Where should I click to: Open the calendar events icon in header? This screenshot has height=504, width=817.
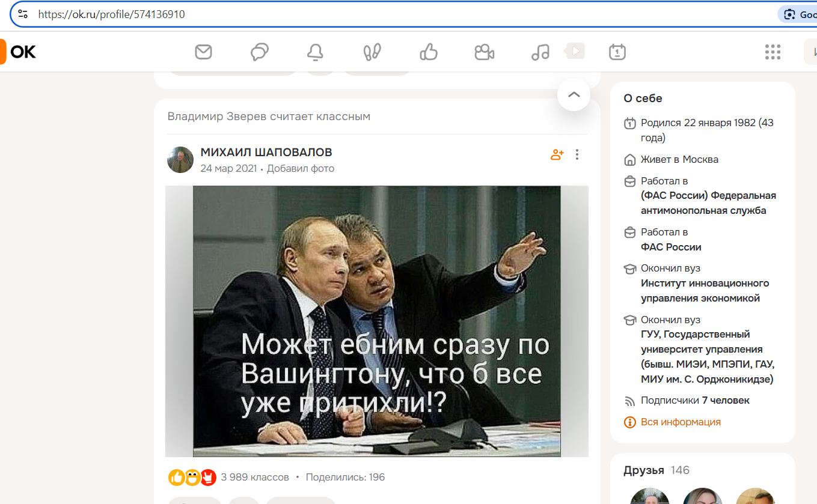[617, 52]
